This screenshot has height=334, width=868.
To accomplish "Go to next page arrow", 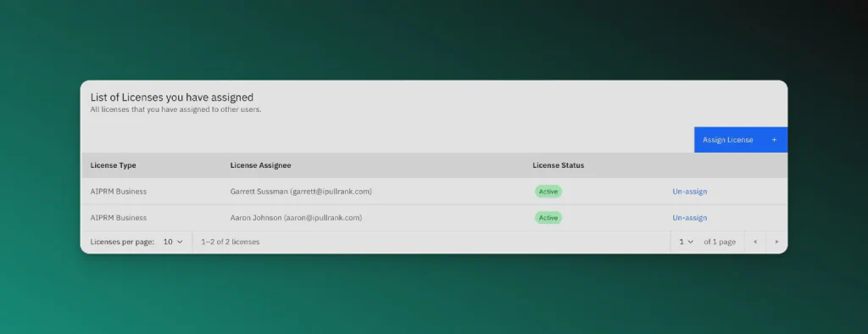I will (x=776, y=242).
